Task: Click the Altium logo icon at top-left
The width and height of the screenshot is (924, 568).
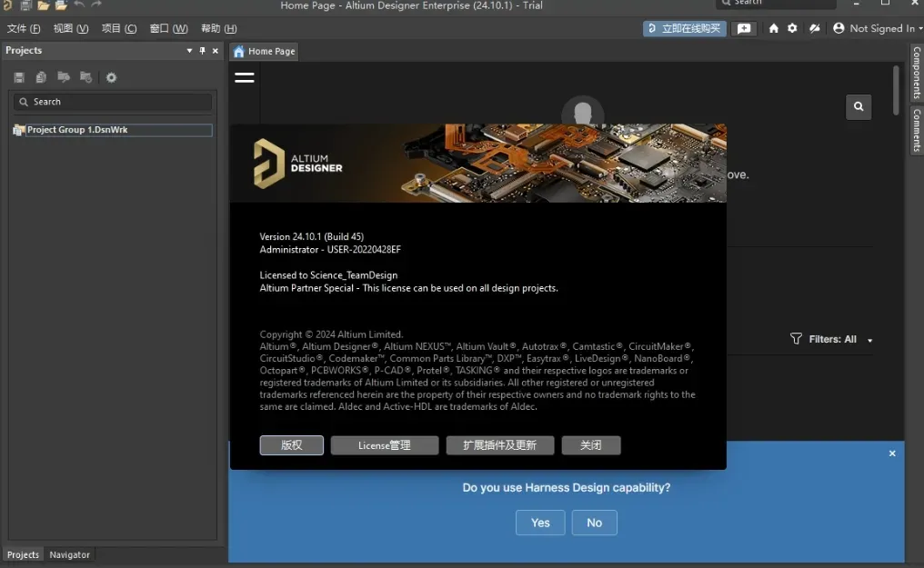Action: point(7,5)
